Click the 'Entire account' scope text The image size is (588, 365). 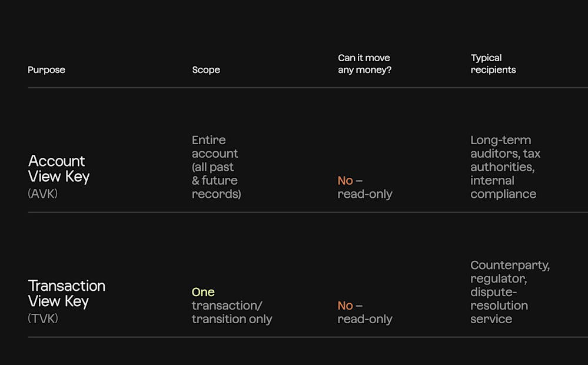pos(215,147)
